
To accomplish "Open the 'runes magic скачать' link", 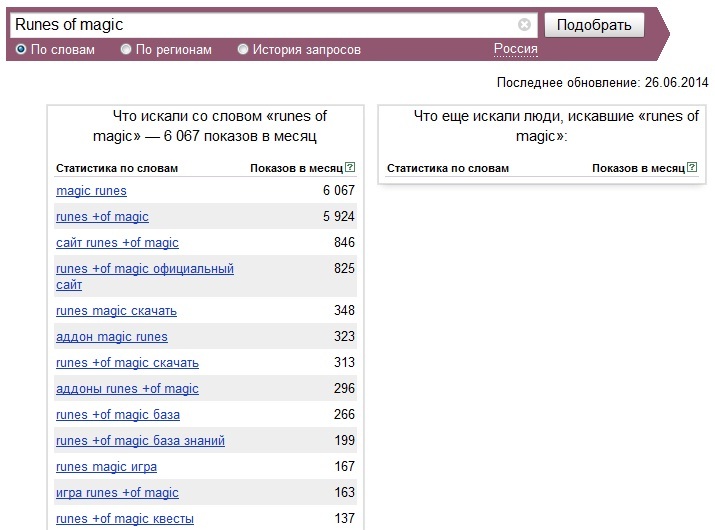I will click(116, 311).
